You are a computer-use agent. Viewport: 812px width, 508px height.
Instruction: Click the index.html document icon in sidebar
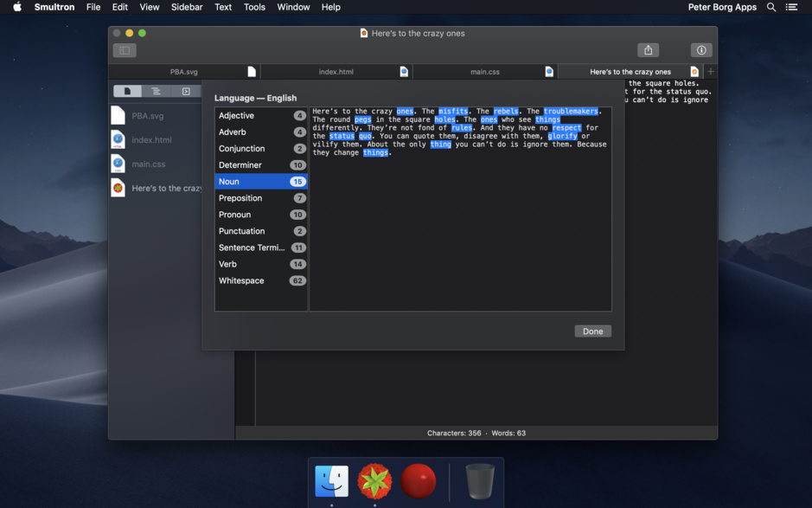point(118,138)
